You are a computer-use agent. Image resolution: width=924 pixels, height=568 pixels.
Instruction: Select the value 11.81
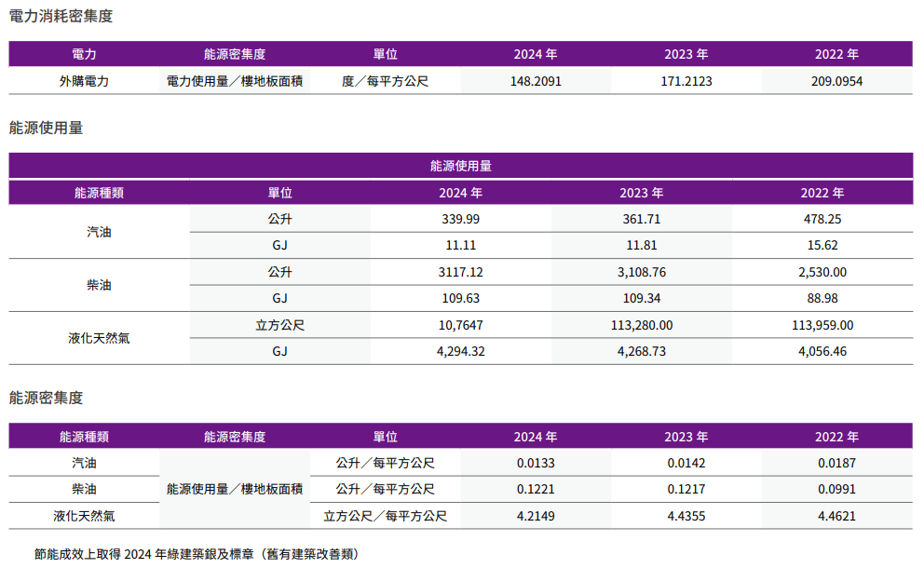click(x=642, y=245)
